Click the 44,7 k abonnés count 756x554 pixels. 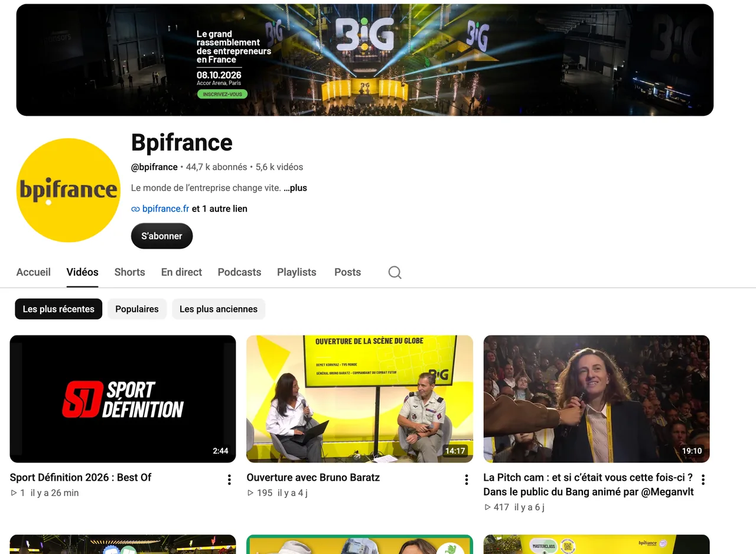tap(217, 167)
